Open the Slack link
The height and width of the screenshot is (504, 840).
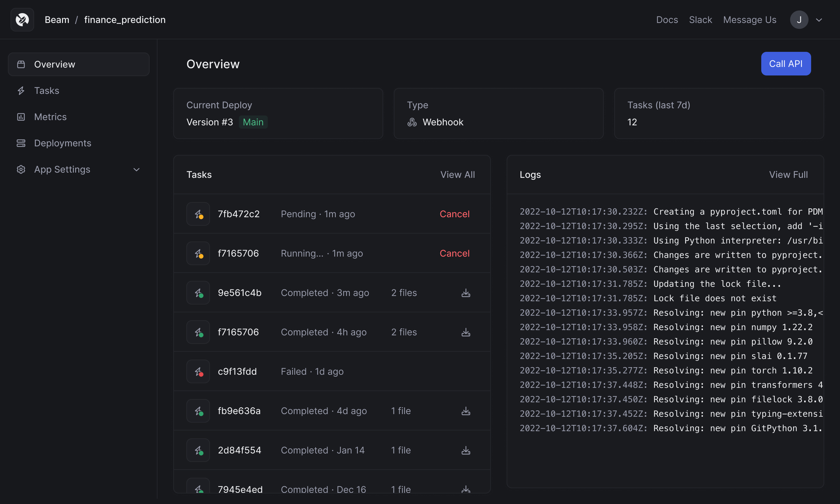tap(701, 20)
